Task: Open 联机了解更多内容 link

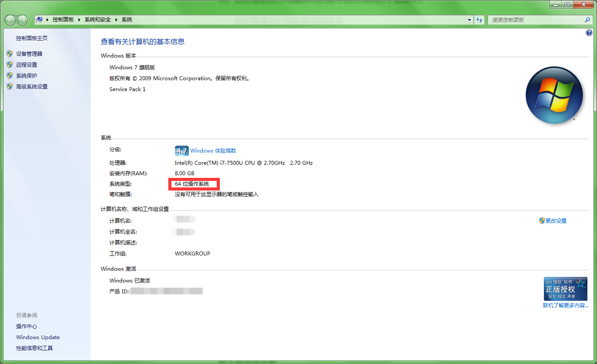Action: click(x=566, y=306)
